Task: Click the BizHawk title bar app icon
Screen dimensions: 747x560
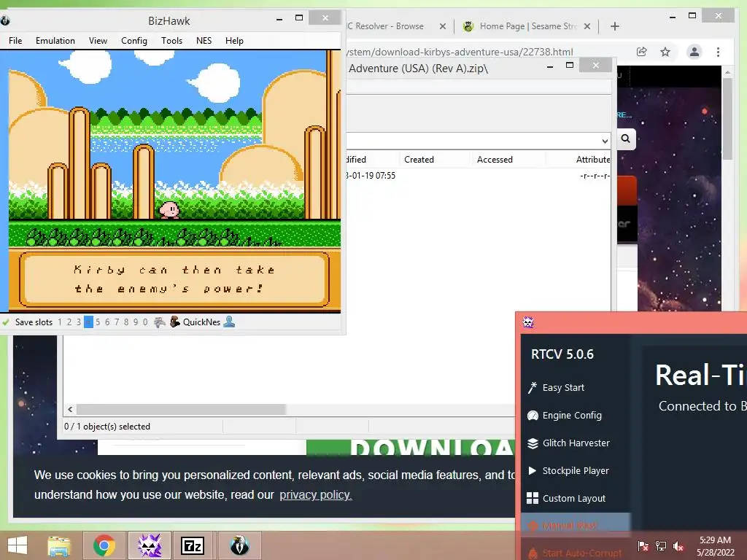Action: (5, 20)
